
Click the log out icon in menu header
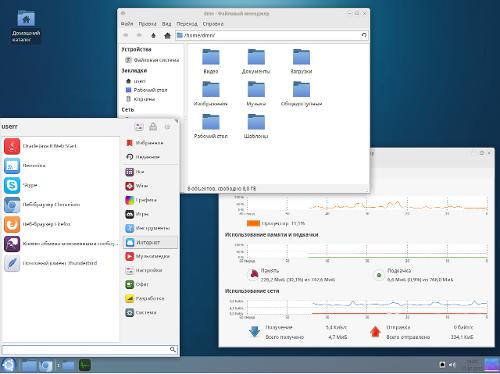coord(167,126)
